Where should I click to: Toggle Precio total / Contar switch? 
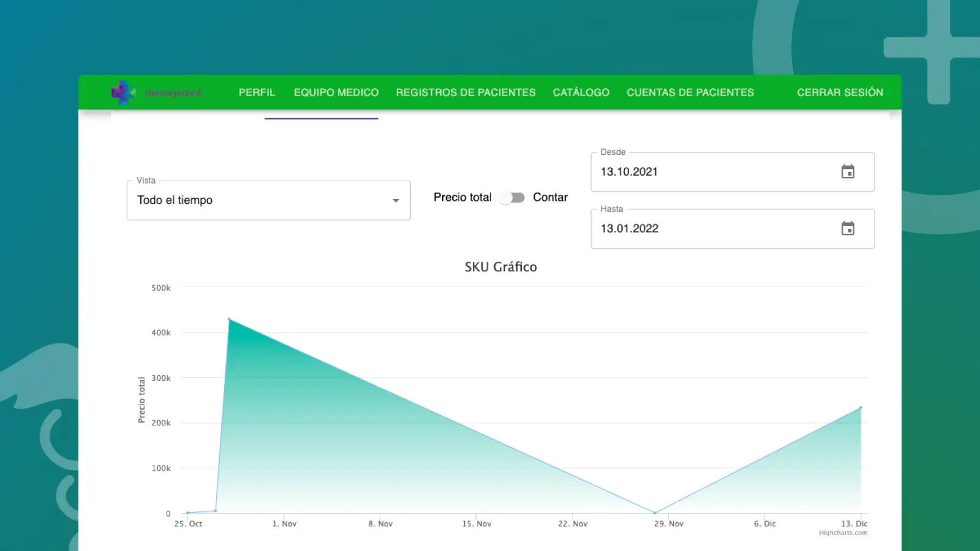[512, 198]
